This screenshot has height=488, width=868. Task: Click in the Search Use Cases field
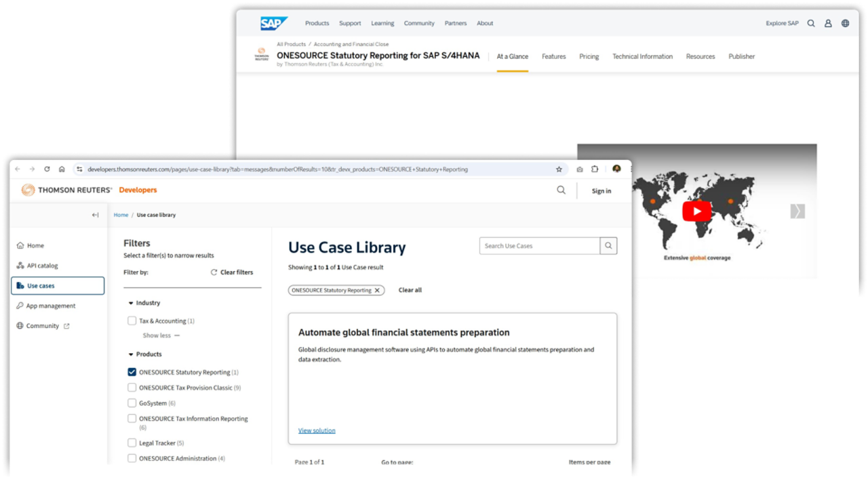539,246
